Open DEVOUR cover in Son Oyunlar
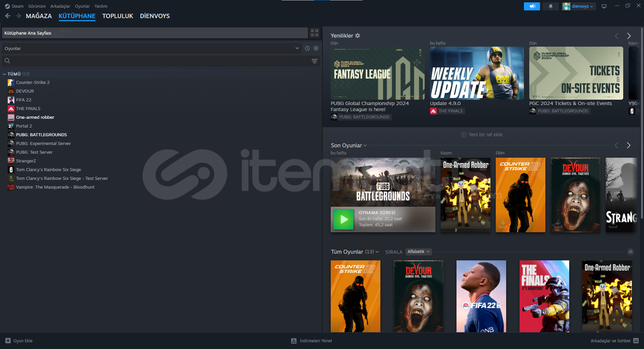Image resolution: width=644 pixels, height=349 pixels. pyautogui.click(x=575, y=195)
